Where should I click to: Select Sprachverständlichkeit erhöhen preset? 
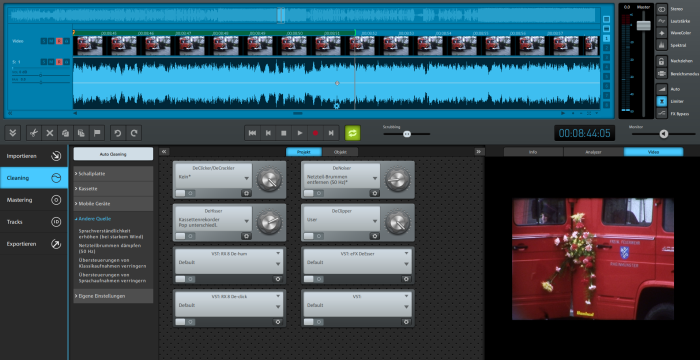(x=111, y=234)
